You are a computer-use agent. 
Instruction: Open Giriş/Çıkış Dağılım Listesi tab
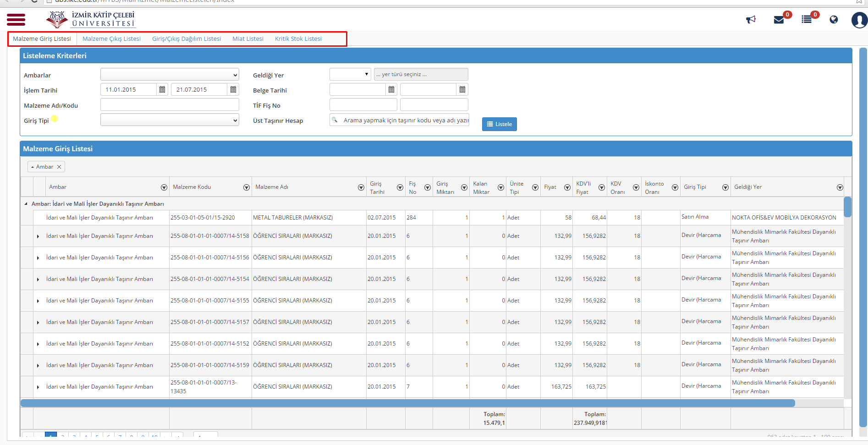(187, 39)
